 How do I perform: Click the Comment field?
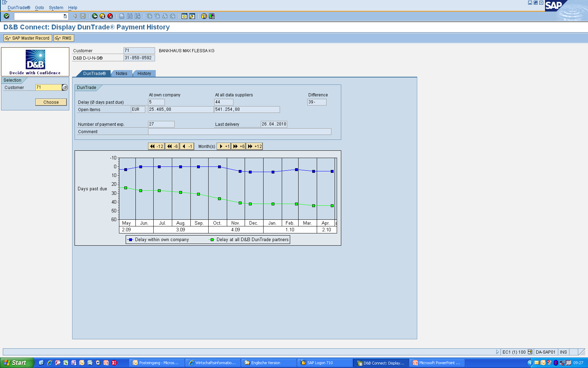click(239, 132)
